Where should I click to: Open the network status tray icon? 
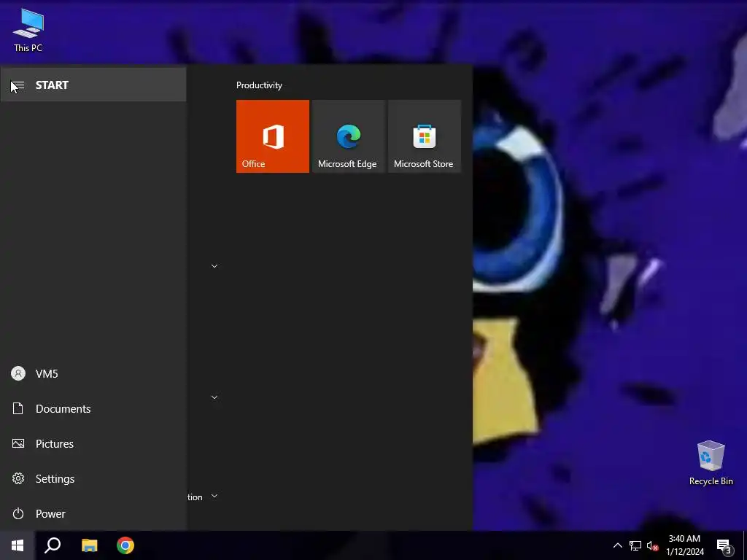(x=635, y=545)
